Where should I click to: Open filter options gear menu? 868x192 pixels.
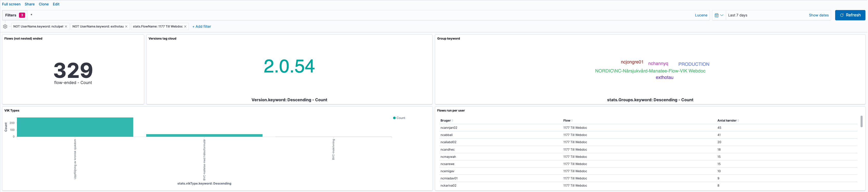[5, 26]
